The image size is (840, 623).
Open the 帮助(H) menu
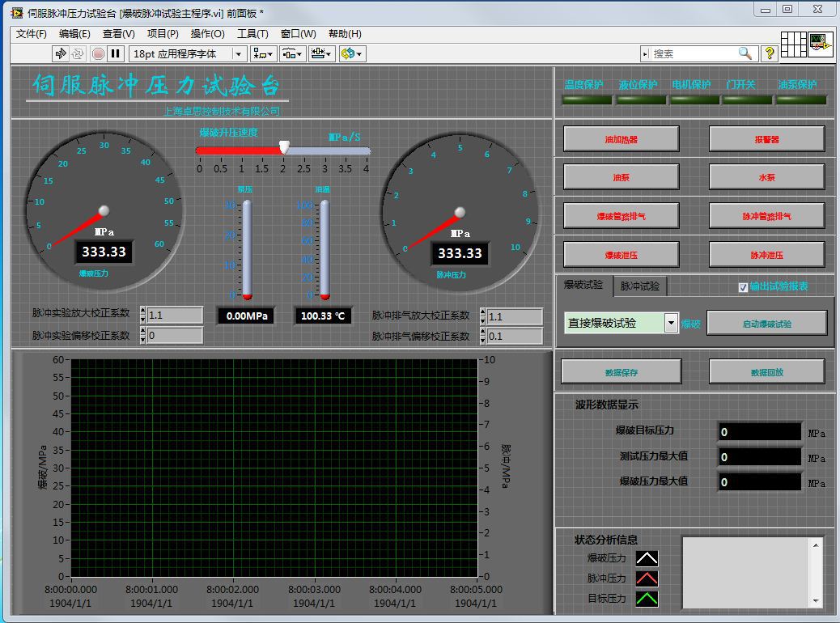point(345,34)
